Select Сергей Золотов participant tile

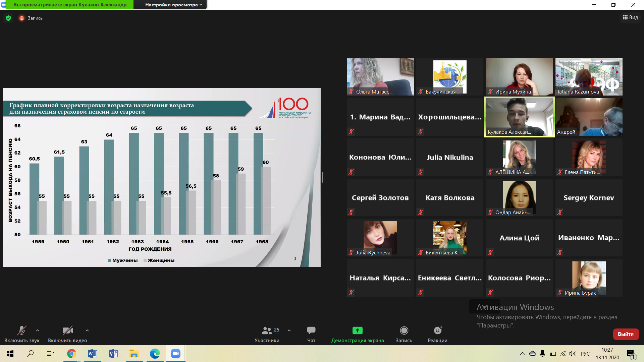coord(380,197)
